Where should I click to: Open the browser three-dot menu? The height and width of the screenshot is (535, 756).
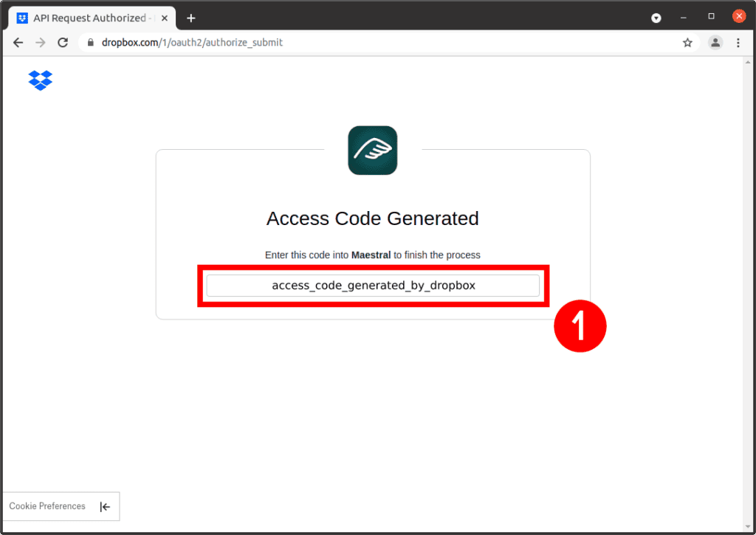[x=738, y=42]
